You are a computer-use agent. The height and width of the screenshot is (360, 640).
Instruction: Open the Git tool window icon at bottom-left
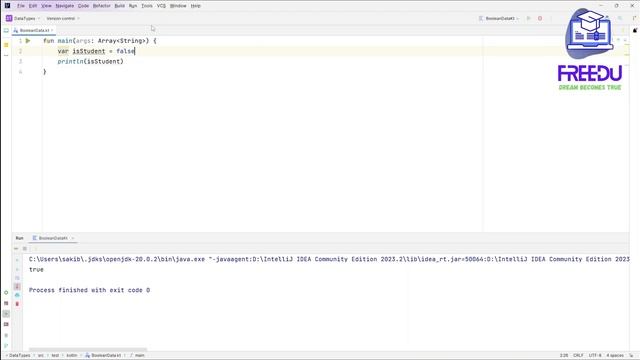6,346
